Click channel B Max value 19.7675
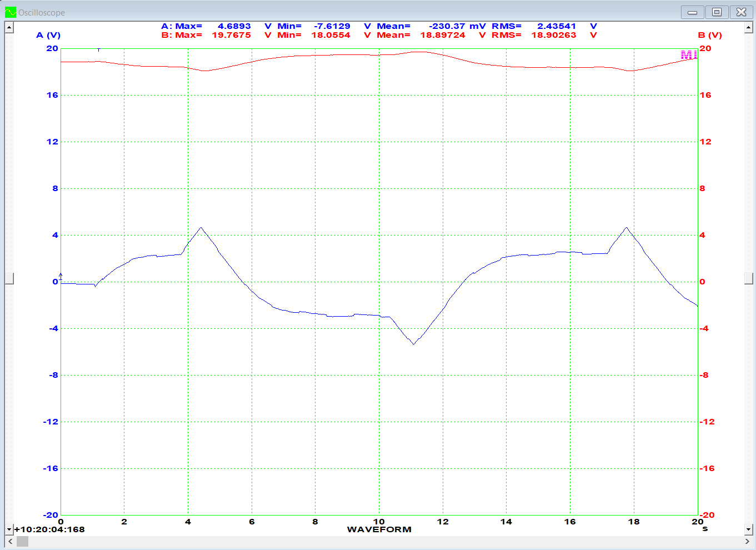This screenshot has width=756, height=550. [x=231, y=35]
